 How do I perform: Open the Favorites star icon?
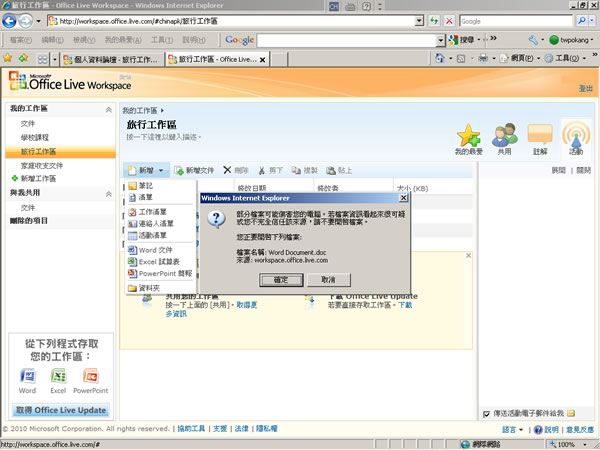point(7,58)
